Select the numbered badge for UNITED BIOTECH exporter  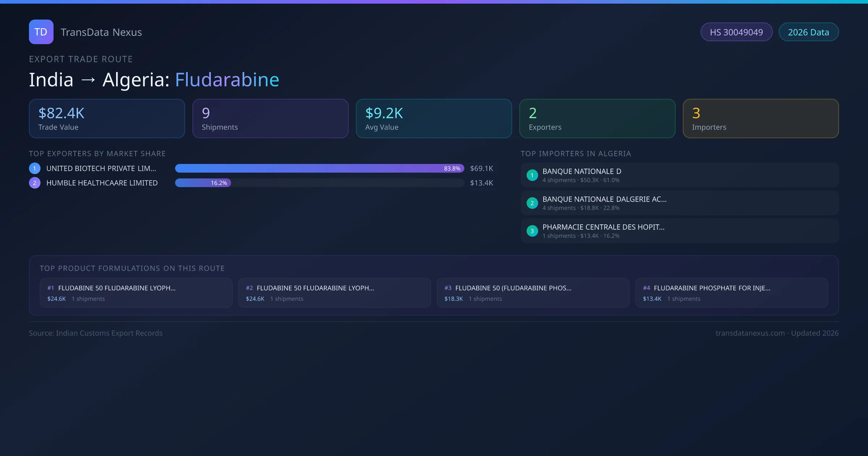tap(34, 168)
